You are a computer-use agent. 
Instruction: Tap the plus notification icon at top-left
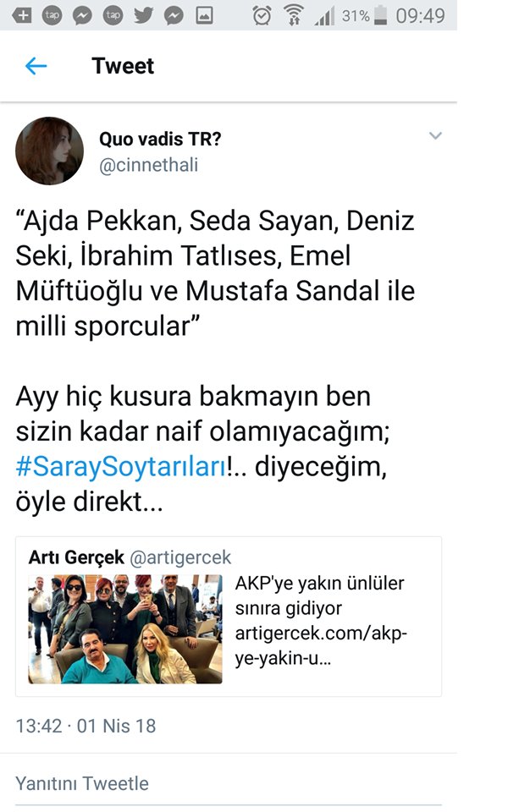[x=22, y=15]
